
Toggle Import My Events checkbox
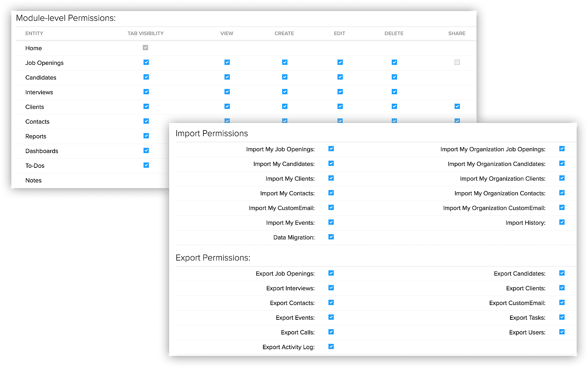[331, 222]
